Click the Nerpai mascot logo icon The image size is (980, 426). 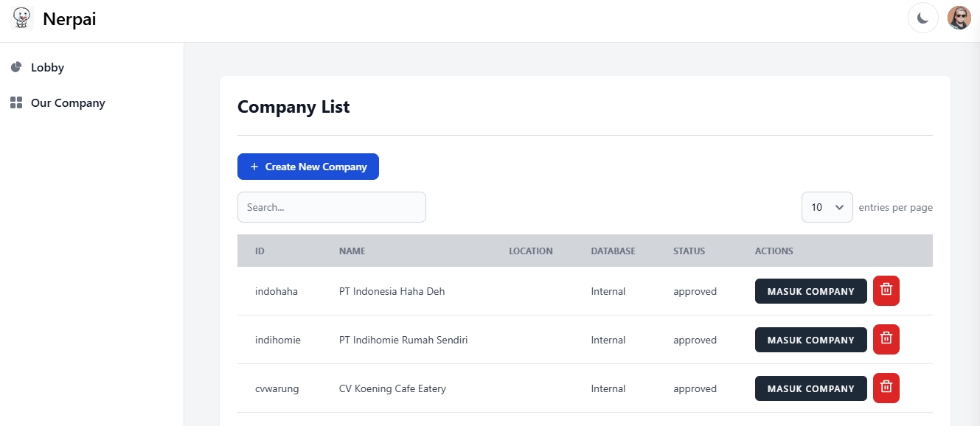tap(22, 18)
